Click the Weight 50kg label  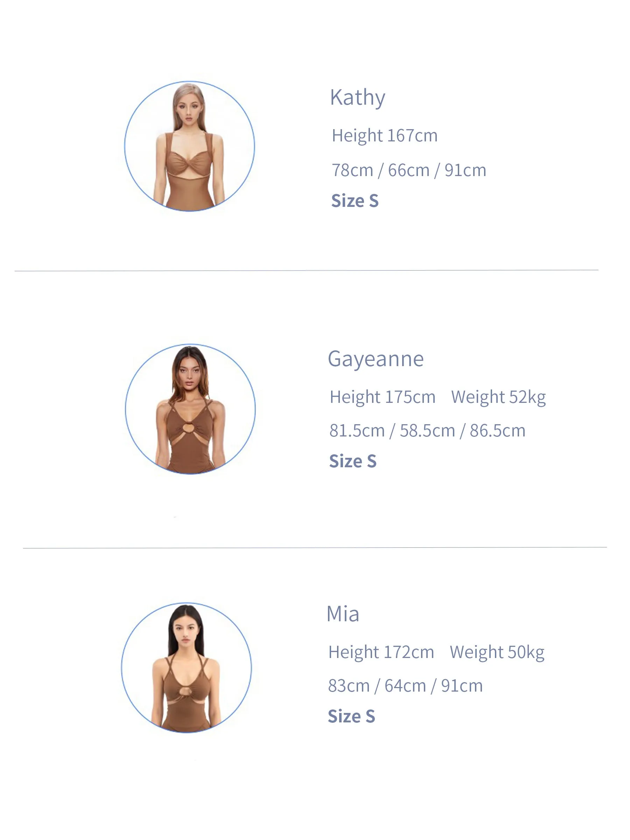point(497,653)
